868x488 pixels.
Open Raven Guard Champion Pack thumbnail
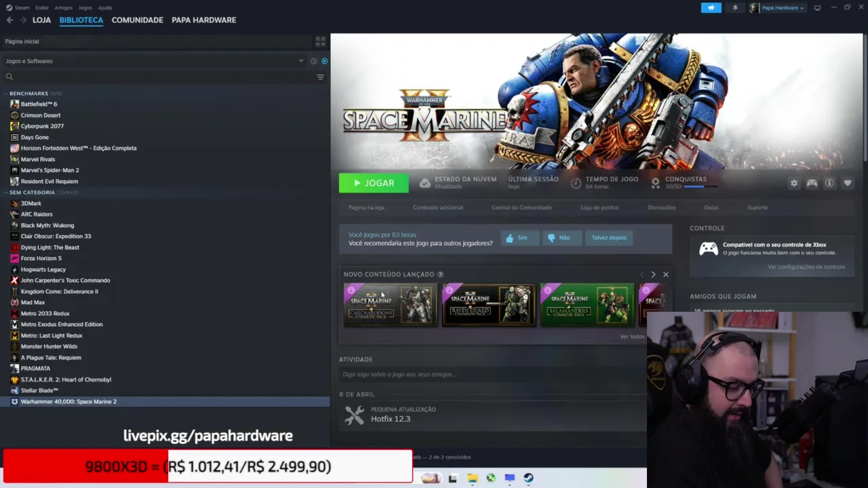tap(489, 305)
